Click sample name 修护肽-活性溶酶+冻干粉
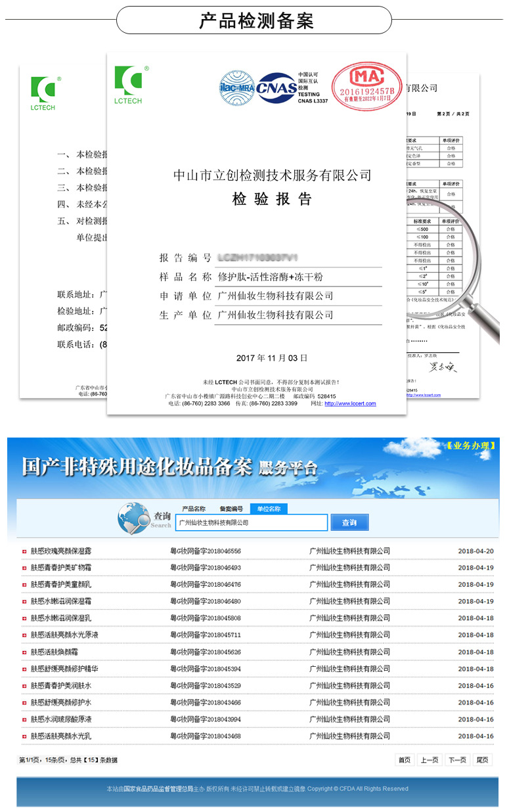 click(270, 277)
